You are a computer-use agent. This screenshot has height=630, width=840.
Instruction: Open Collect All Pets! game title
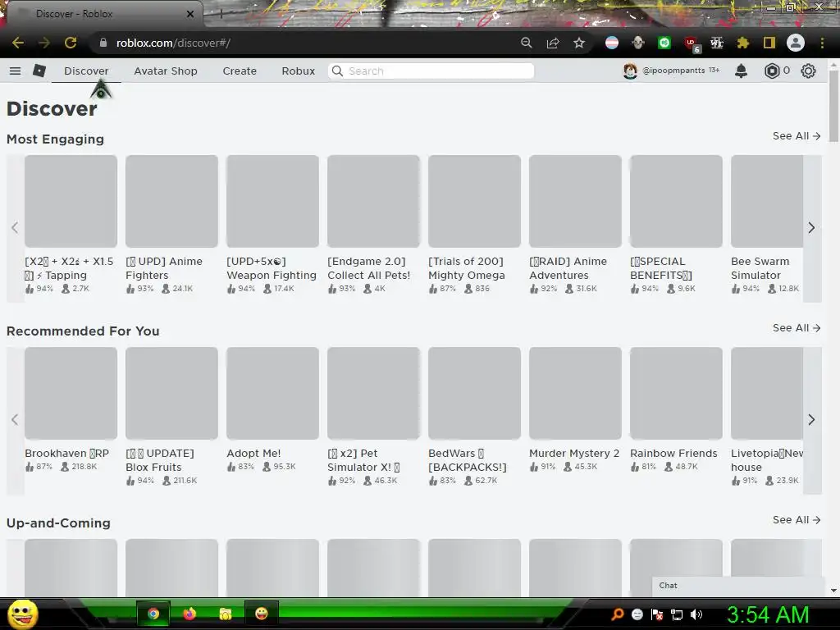point(369,268)
